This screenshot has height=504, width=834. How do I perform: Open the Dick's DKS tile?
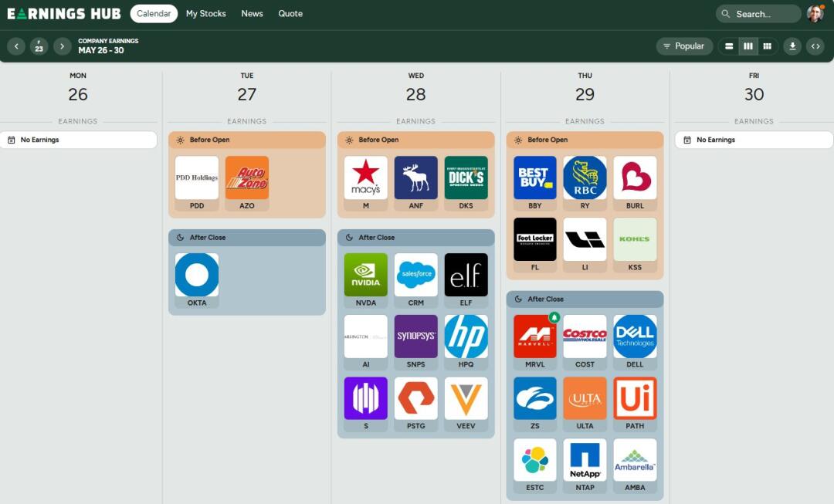[x=466, y=184]
